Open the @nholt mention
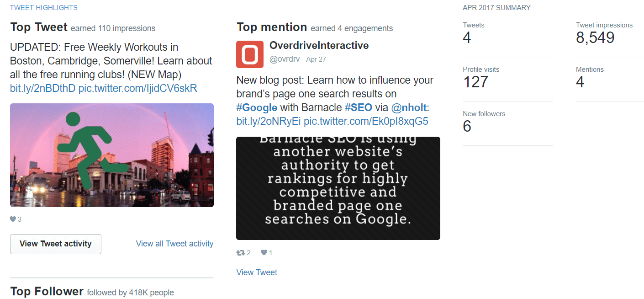The height and width of the screenshot is (299, 644). pos(409,107)
